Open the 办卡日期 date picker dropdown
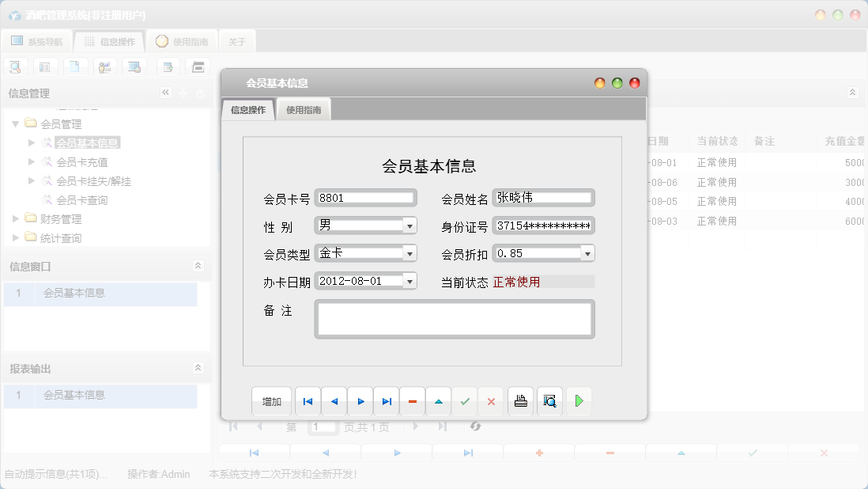Viewport: 868px width, 489px height. (x=410, y=281)
